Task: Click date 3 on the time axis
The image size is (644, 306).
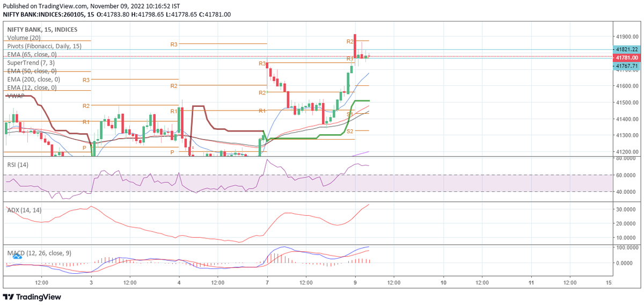Action: (x=91, y=281)
